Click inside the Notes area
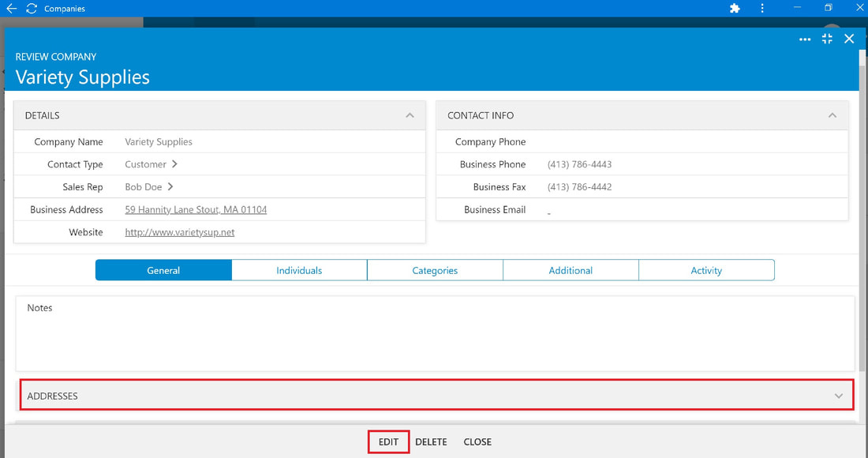 435,334
